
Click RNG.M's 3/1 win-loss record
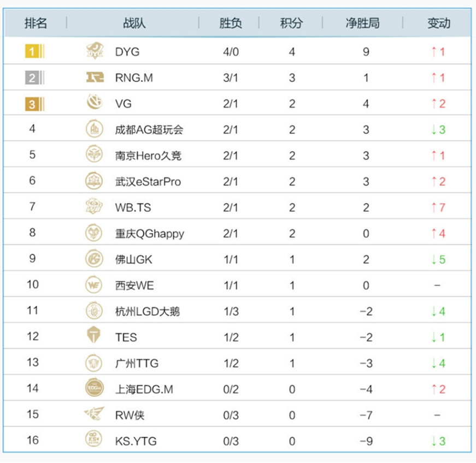coord(231,78)
